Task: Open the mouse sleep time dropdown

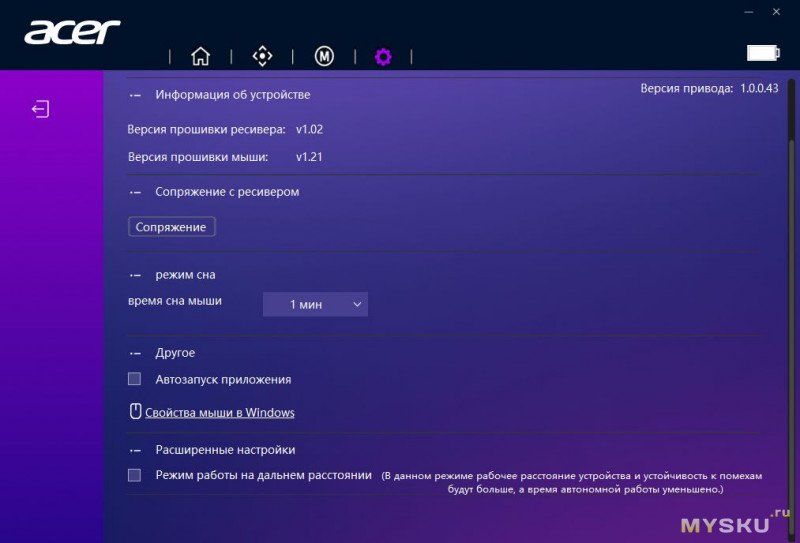Action: point(315,304)
